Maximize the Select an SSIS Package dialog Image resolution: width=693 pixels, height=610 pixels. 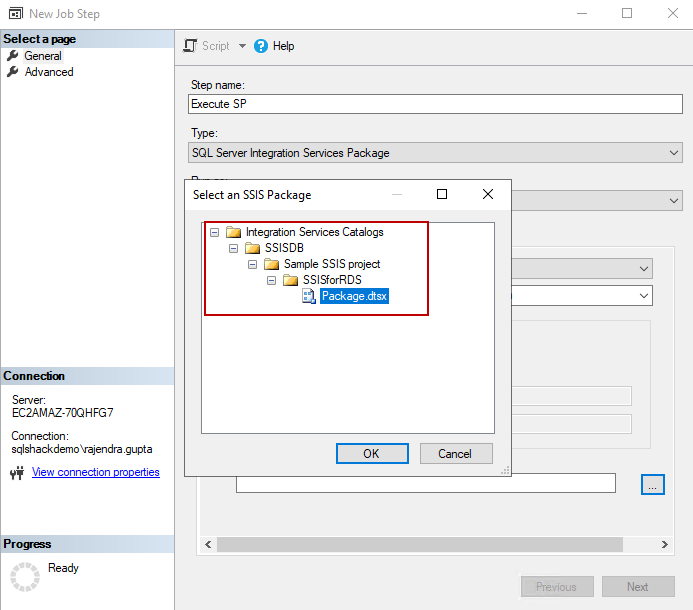pos(442,194)
